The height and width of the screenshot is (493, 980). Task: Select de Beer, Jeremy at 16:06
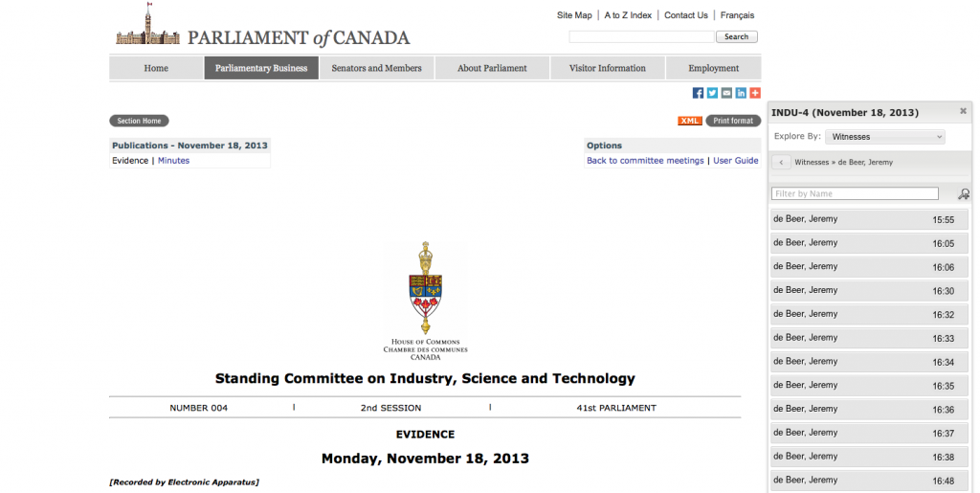pos(869,267)
